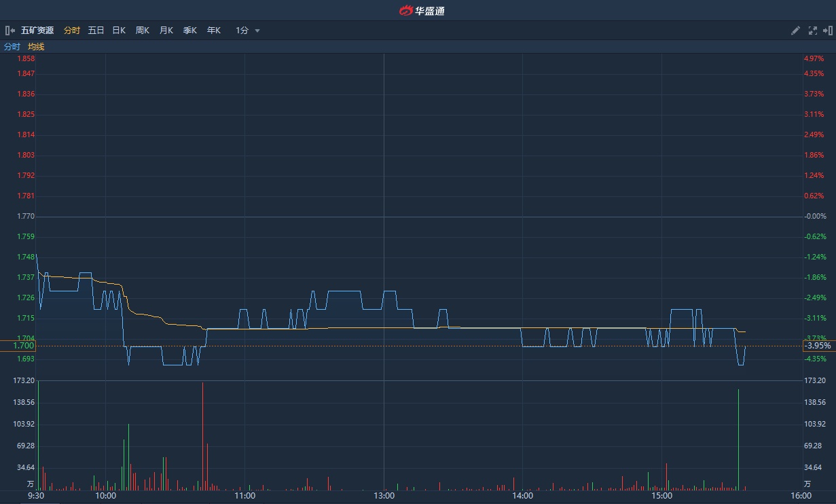836x504 pixels.
Task: Click the -3.95% change label on right axis
Action: click(x=816, y=346)
